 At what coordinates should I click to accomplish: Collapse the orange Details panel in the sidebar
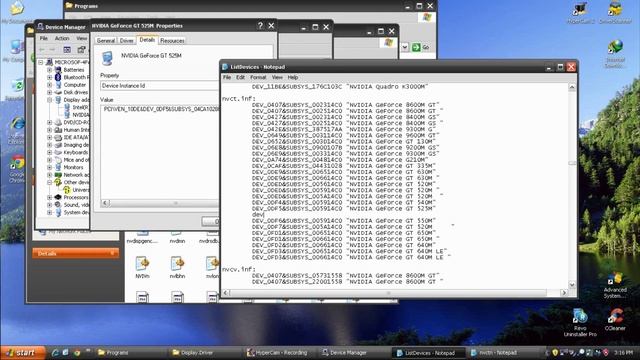113,253
